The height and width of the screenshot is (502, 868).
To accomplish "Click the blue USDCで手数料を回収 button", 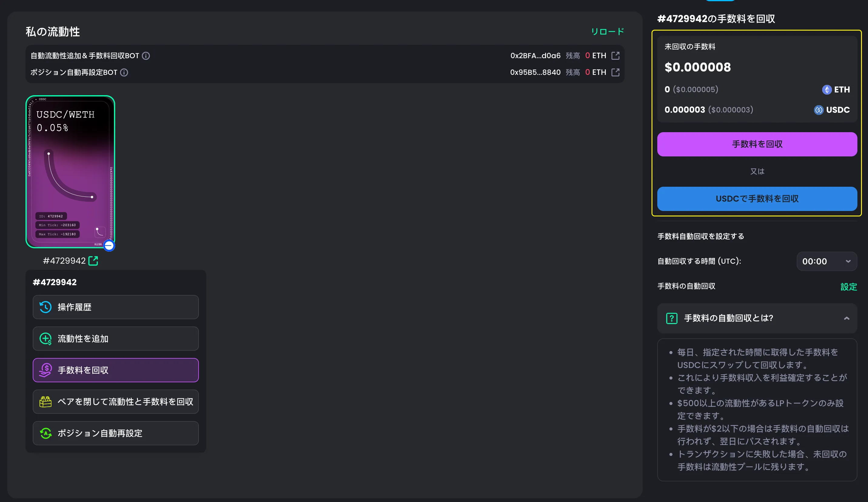I will [x=757, y=199].
